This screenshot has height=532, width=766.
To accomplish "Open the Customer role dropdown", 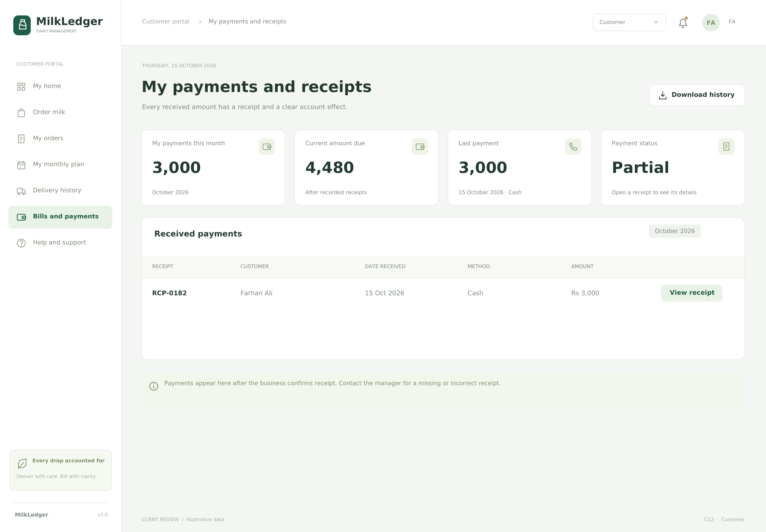I will point(629,22).
